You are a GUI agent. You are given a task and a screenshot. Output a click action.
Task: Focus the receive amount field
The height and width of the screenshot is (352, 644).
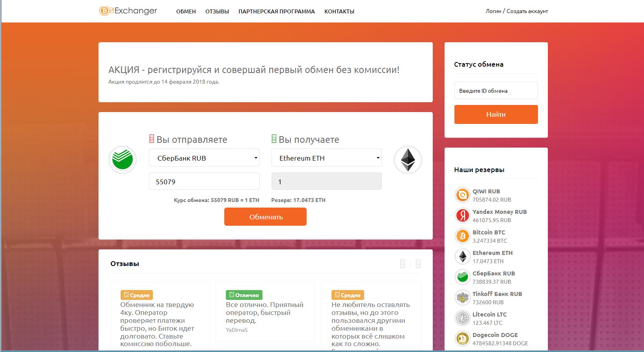click(327, 182)
